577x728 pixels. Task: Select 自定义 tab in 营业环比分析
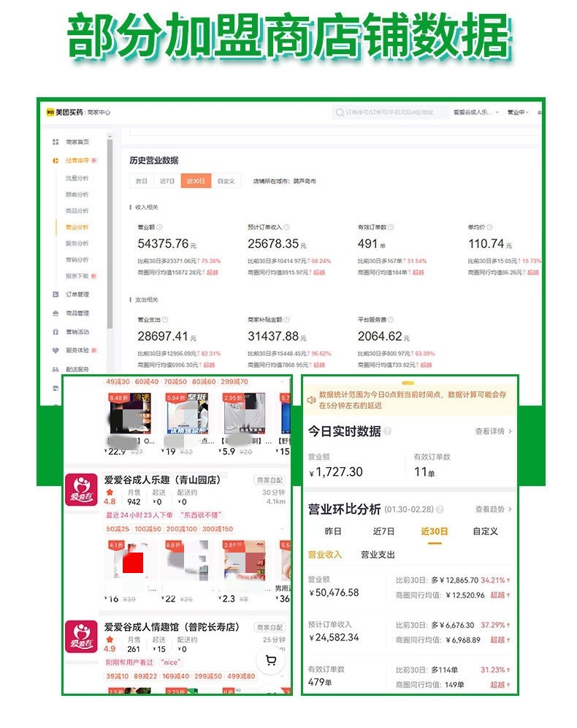(x=485, y=531)
